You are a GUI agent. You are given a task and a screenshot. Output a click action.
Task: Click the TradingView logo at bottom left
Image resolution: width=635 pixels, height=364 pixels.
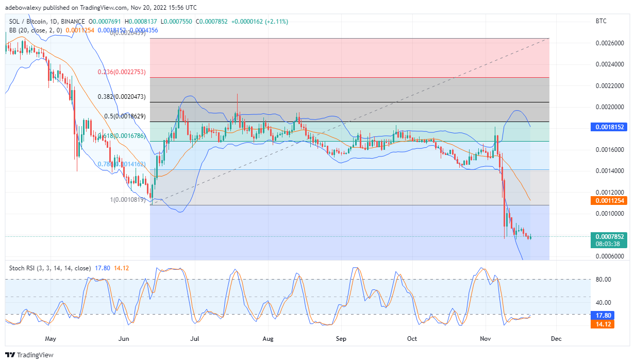tap(29, 355)
